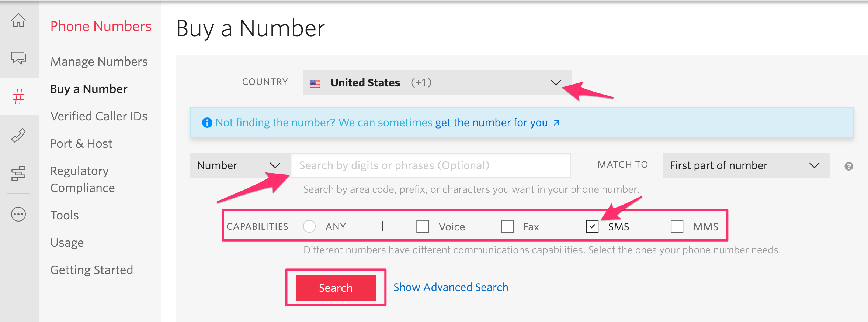Click the red Search button
This screenshot has height=322, width=868.
(336, 288)
